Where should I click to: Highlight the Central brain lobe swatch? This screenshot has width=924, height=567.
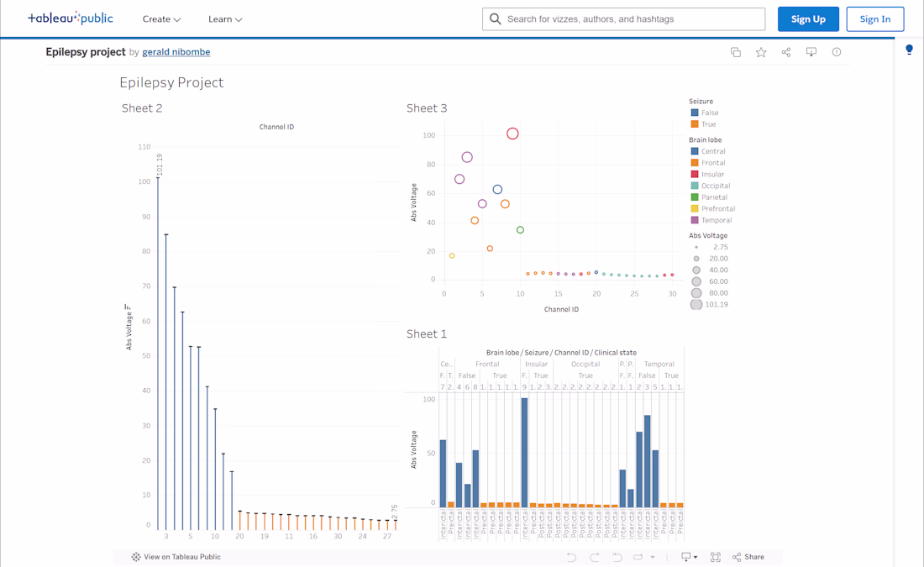[694, 151]
